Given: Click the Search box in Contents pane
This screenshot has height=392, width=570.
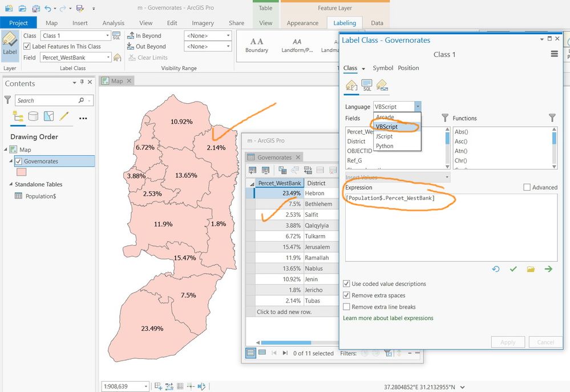Looking at the screenshot, I should point(54,100).
